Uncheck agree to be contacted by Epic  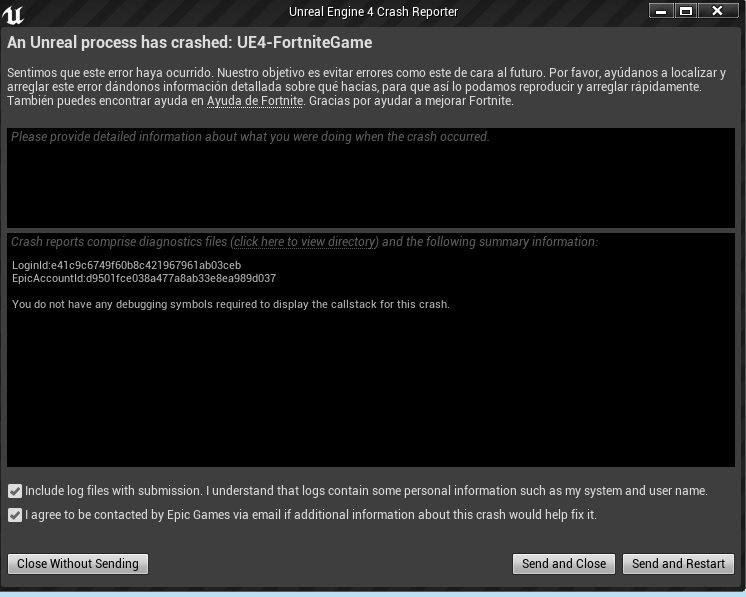(15, 515)
